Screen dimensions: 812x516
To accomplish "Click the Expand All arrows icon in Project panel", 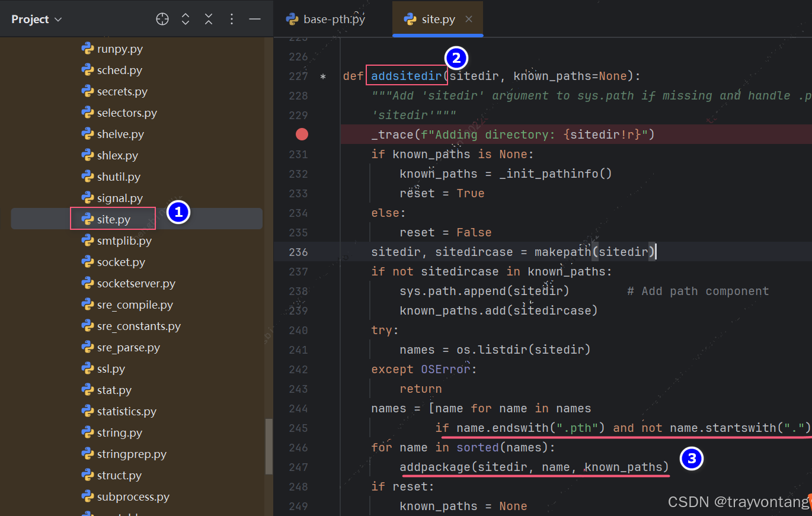I will tap(186, 19).
